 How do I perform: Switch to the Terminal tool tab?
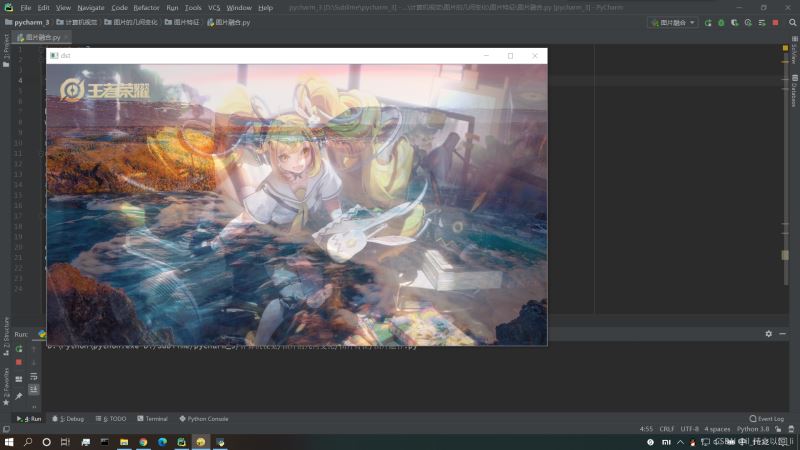[x=152, y=419]
